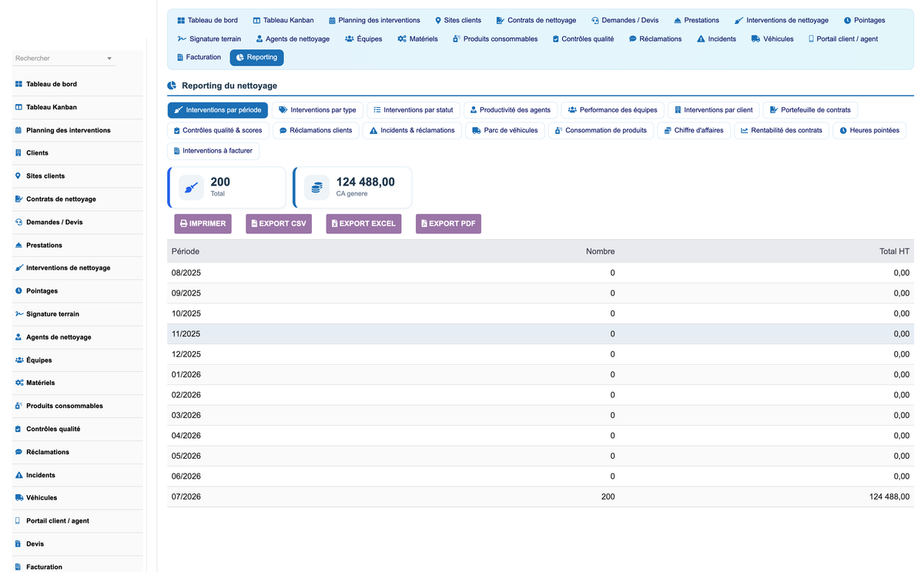Open Tableau de bord in top navigation

[207, 20]
